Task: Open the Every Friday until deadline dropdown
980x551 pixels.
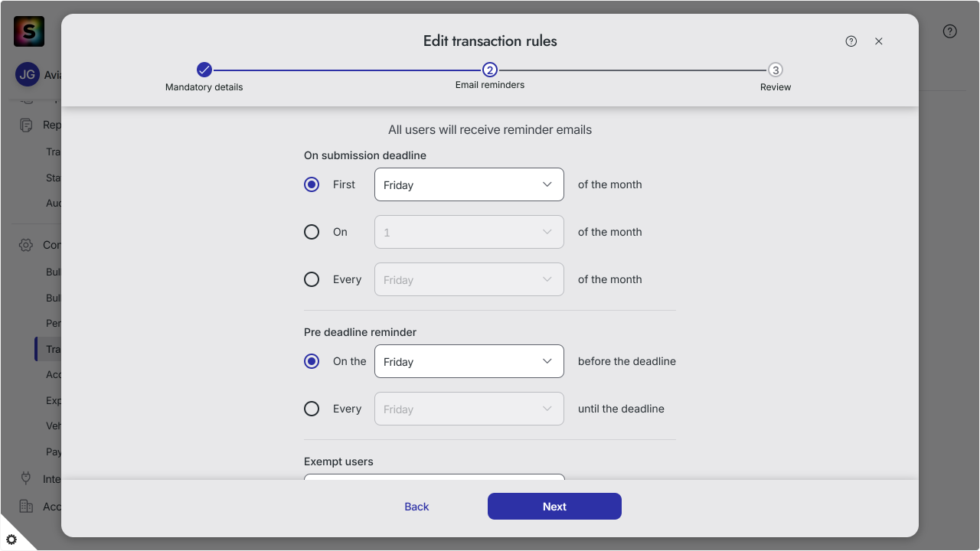Action: (x=469, y=409)
